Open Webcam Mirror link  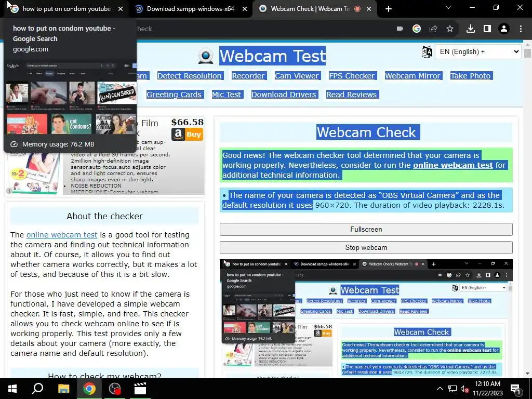[x=412, y=76]
